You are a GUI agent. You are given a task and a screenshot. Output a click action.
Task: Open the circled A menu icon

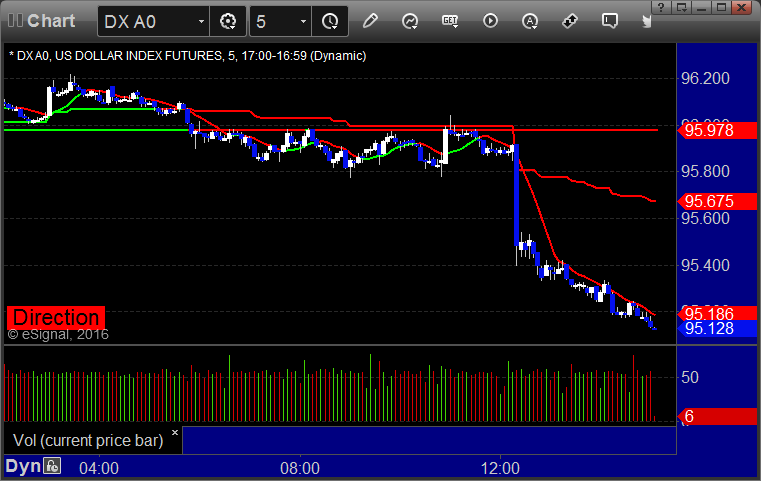click(x=530, y=21)
